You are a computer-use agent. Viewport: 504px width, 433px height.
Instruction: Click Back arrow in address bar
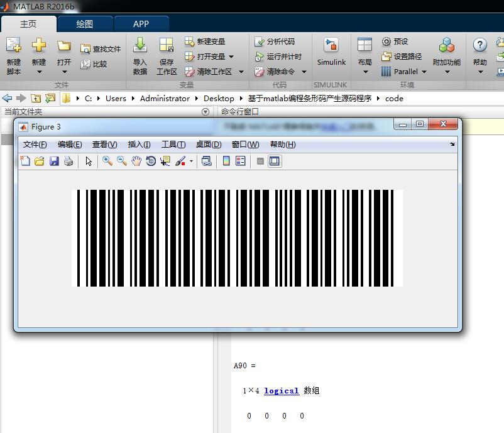(7, 98)
